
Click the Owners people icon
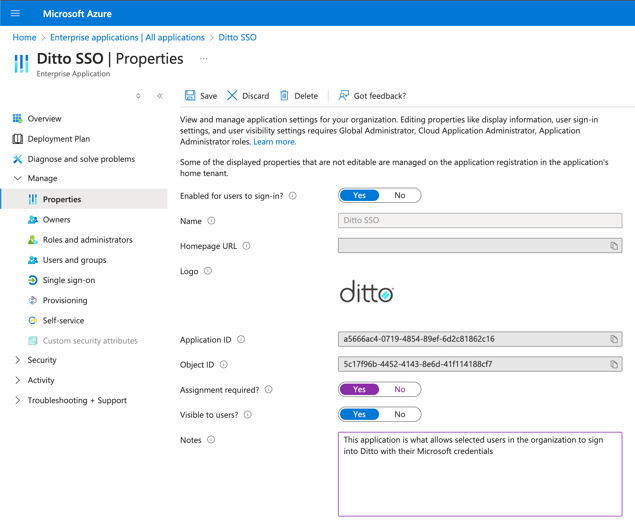(x=33, y=219)
